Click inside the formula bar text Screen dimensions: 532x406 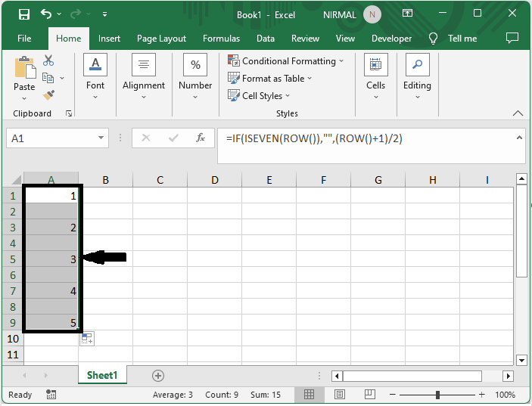point(314,138)
